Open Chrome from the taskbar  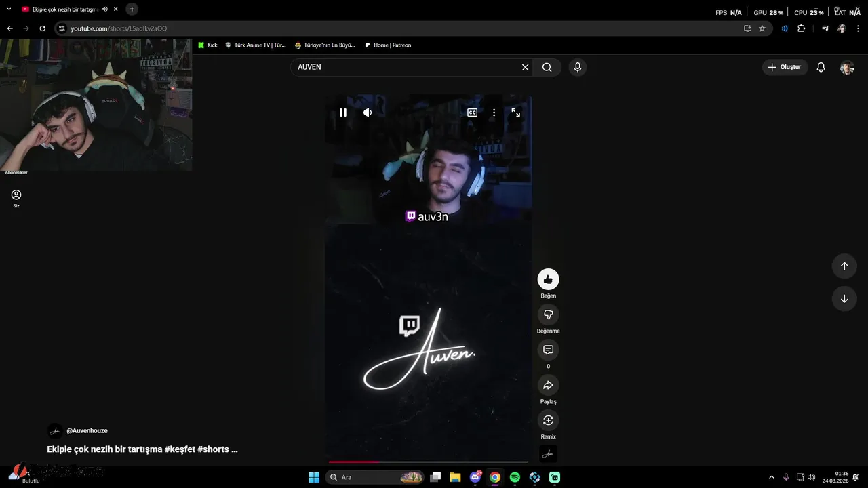tap(495, 477)
